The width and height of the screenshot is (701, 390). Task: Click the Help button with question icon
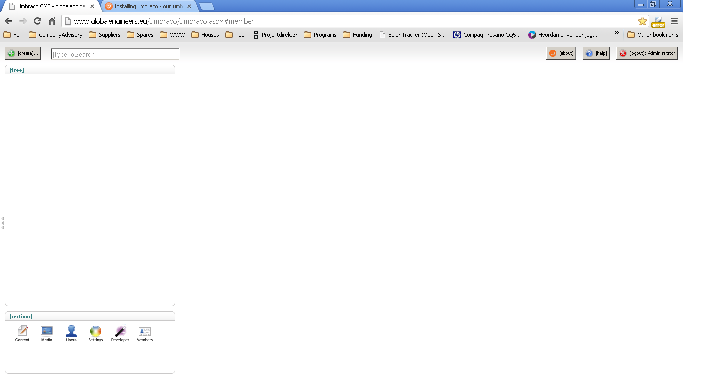click(596, 53)
